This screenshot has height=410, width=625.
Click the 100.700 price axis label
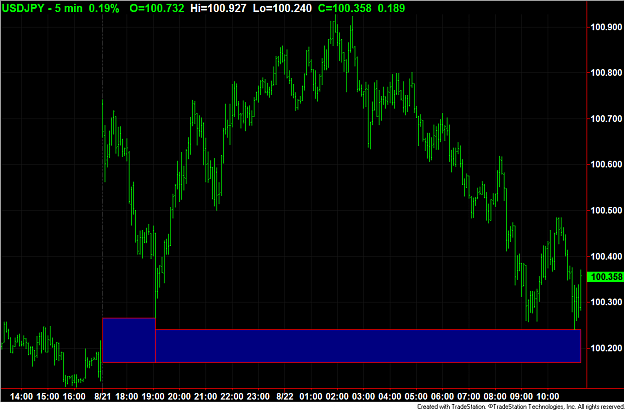[606, 119]
